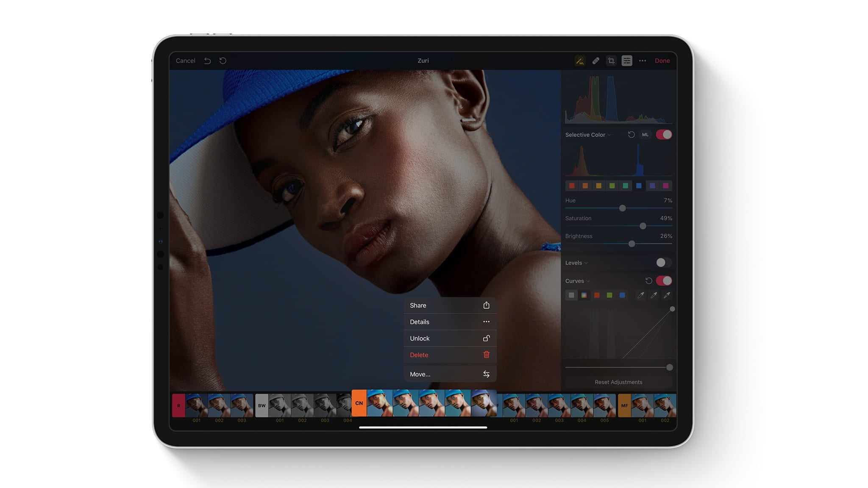The image size is (868, 488).
Task: Tap the Cancel button
Action: click(186, 61)
